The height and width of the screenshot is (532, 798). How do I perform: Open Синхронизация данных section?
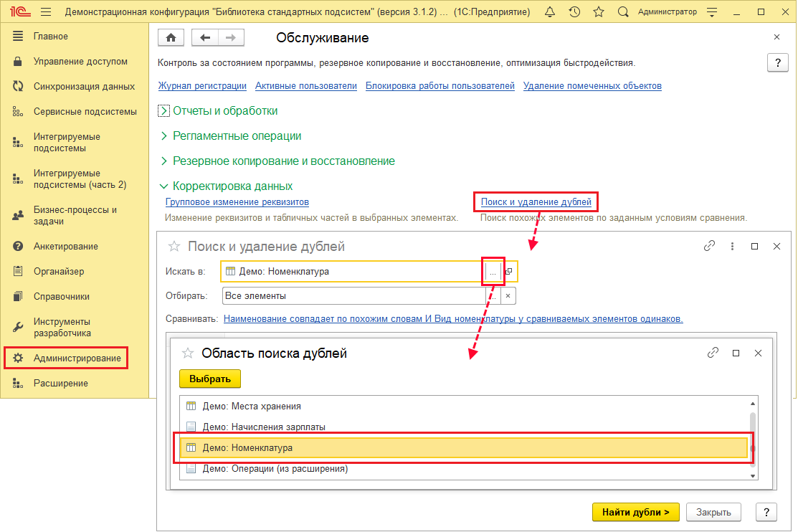point(75,87)
